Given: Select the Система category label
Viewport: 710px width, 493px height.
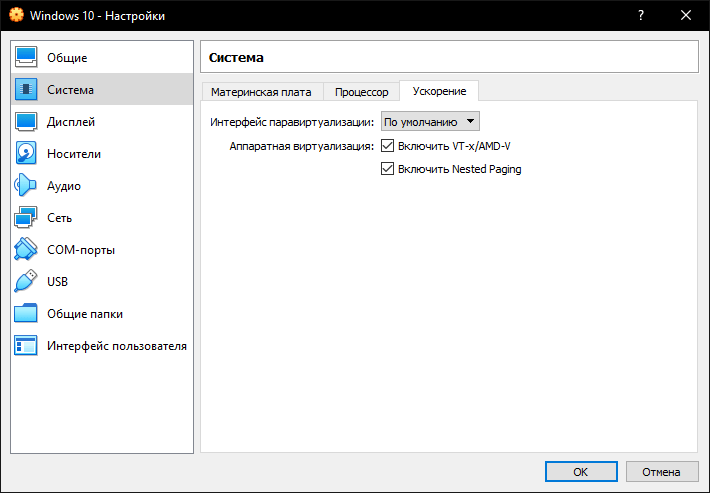Looking at the screenshot, I should [71, 90].
